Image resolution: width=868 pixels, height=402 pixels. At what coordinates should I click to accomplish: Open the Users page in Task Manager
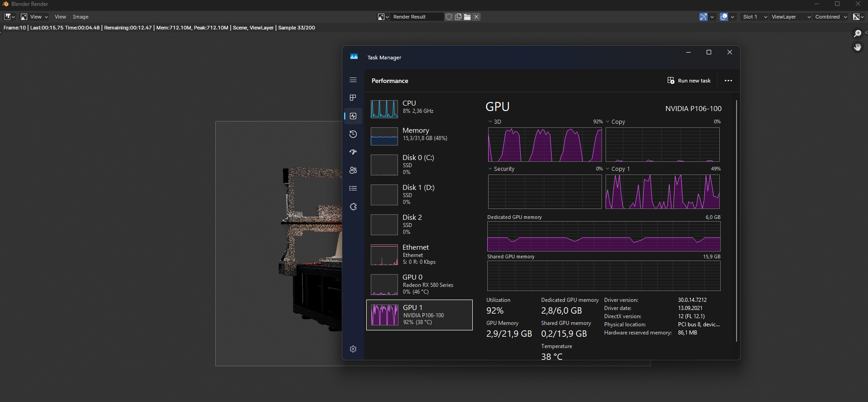(353, 170)
